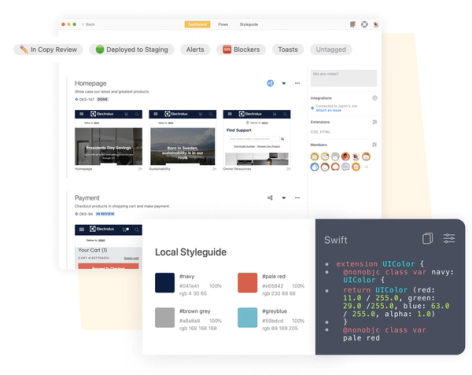Open the Owner Resources screen thumbnail

257,138
